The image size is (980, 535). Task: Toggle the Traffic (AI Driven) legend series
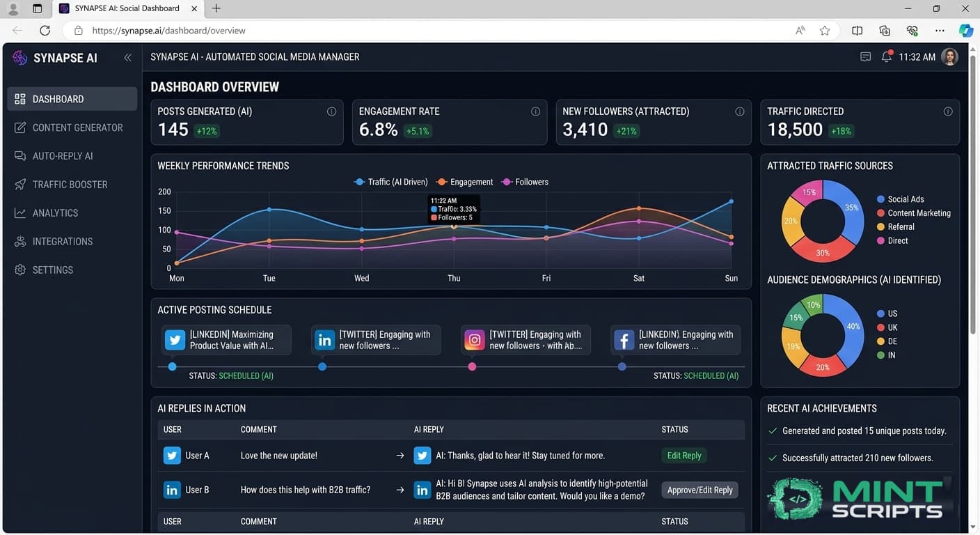coord(390,182)
